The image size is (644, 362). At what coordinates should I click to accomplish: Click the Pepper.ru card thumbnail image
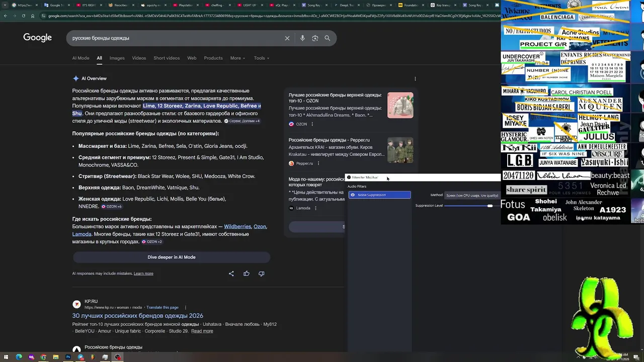coord(400,150)
